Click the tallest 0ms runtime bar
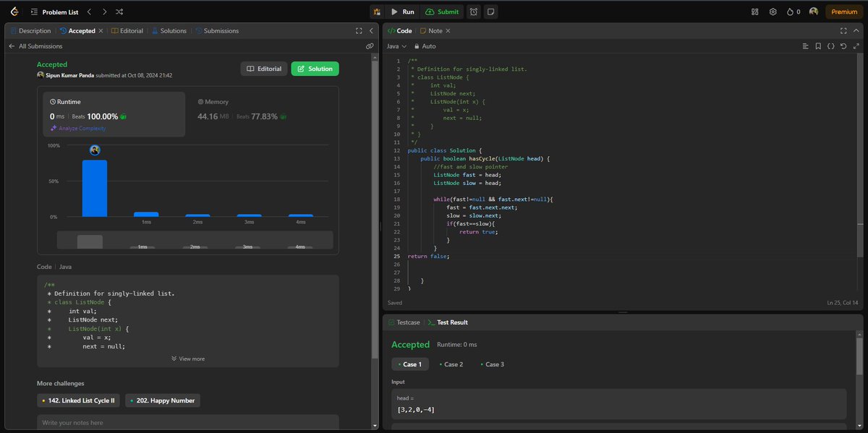The width and height of the screenshot is (868, 433). pos(95,188)
